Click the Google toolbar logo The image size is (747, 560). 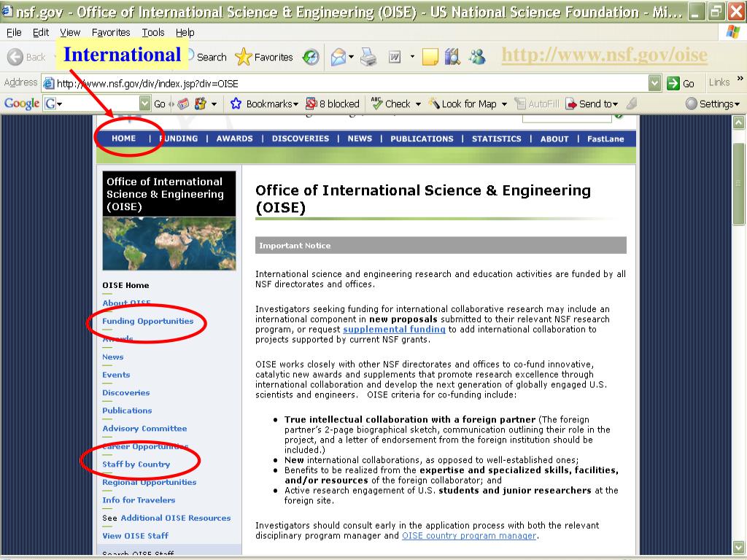[x=21, y=104]
